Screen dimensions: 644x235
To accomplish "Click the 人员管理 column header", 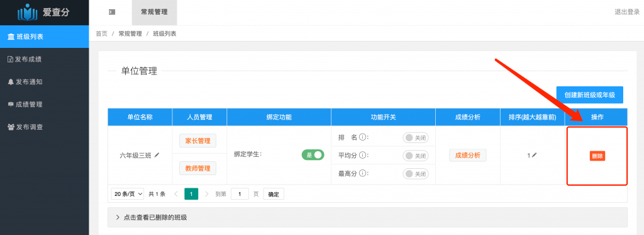I will (199, 117).
